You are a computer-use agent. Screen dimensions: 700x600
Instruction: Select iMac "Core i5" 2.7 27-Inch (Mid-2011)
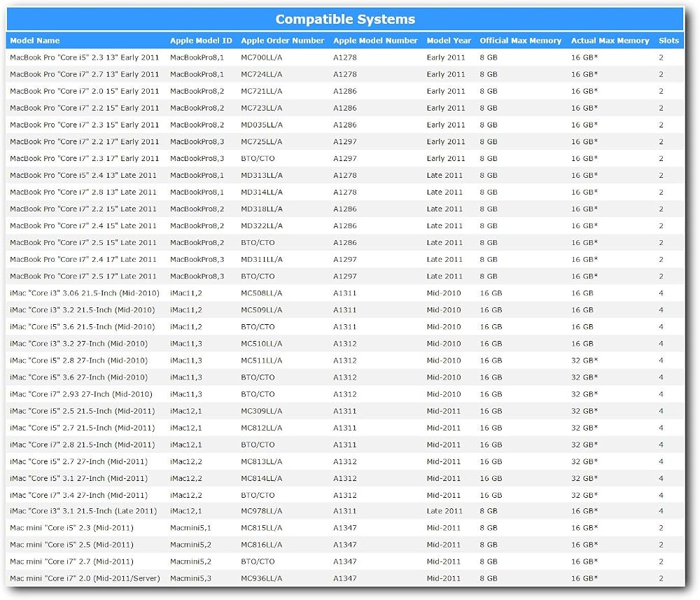(78, 461)
